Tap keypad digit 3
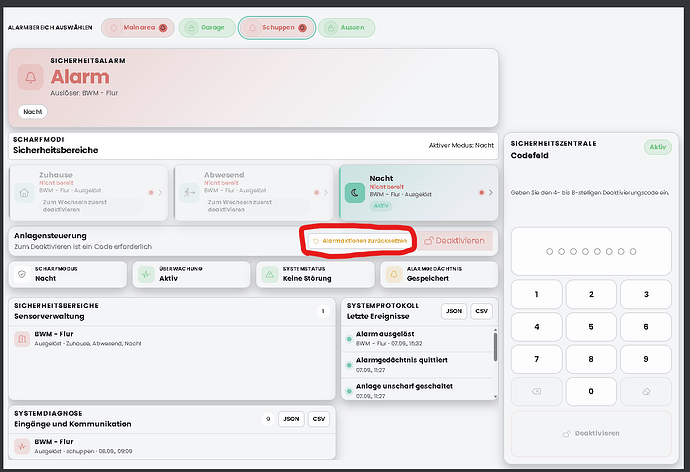Screen dimensions: 690x472 pyautogui.click(x=646, y=294)
